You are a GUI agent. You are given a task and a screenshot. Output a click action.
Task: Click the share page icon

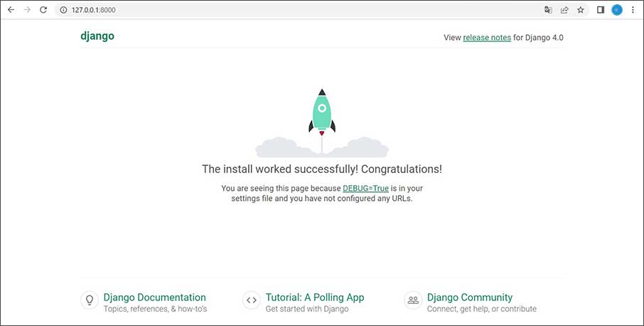pos(564,10)
